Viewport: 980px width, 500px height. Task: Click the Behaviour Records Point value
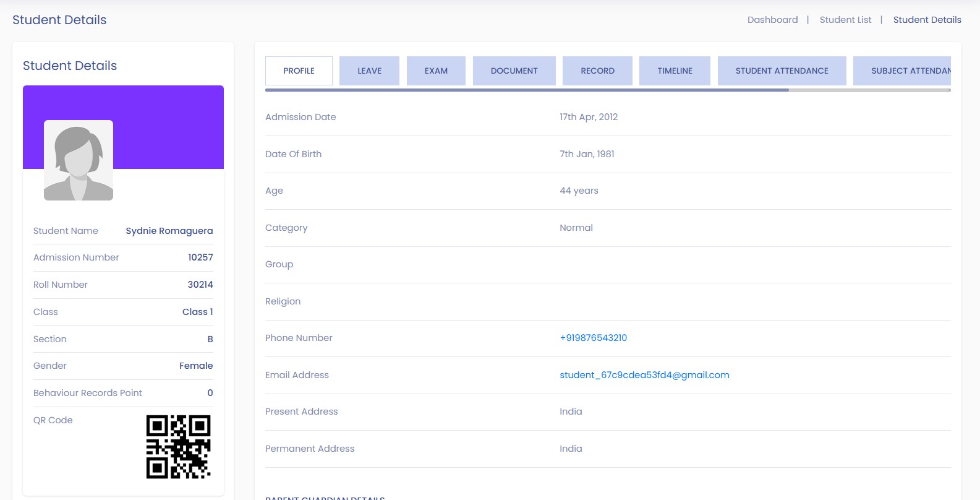(210, 393)
